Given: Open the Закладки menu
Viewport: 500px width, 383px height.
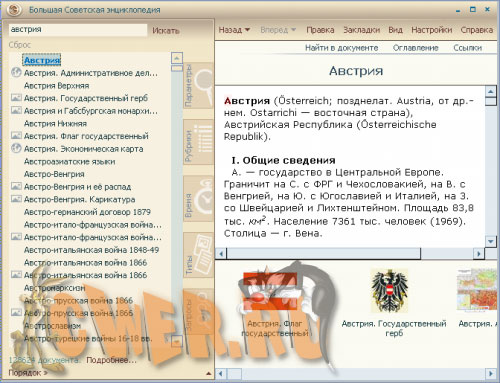Looking at the screenshot, I should click(361, 30).
